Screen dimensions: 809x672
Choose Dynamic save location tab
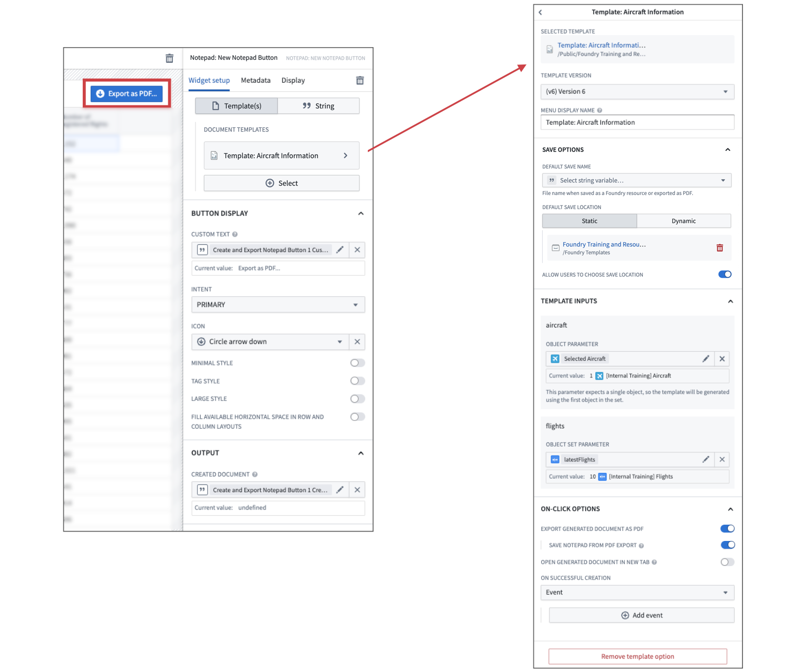pyautogui.click(x=684, y=221)
